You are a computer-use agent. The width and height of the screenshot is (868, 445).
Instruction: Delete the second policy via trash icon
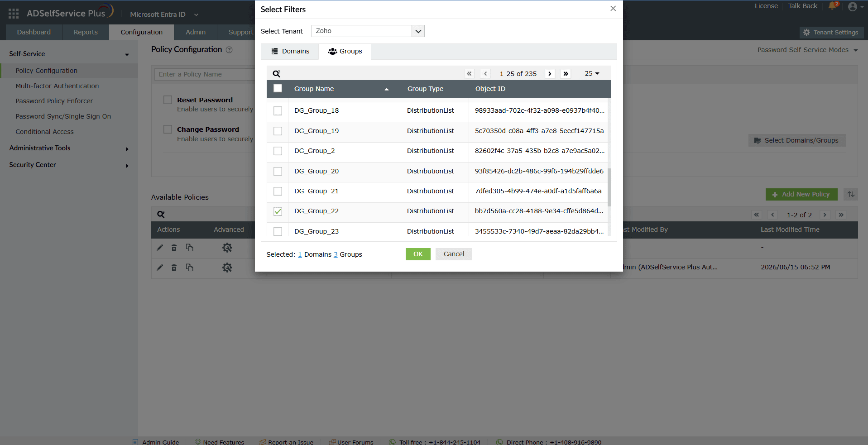pos(174,268)
